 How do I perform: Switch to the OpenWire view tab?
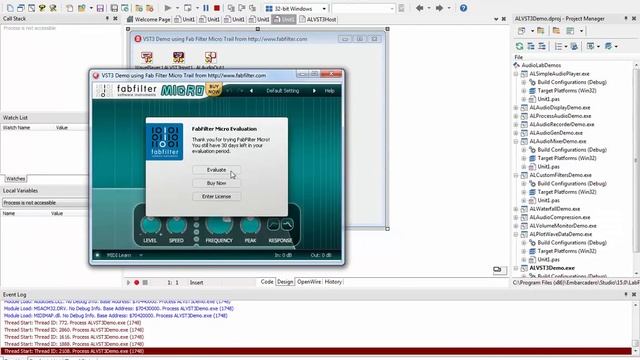click(x=309, y=282)
